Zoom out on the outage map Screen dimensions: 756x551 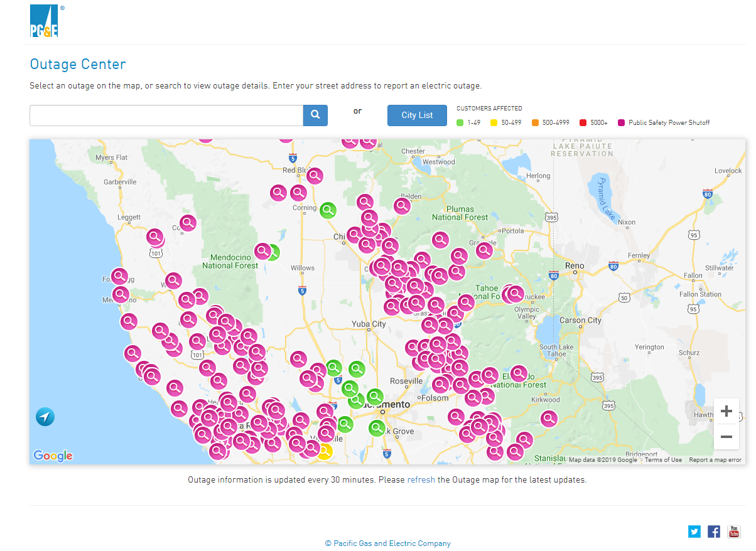click(x=726, y=437)
